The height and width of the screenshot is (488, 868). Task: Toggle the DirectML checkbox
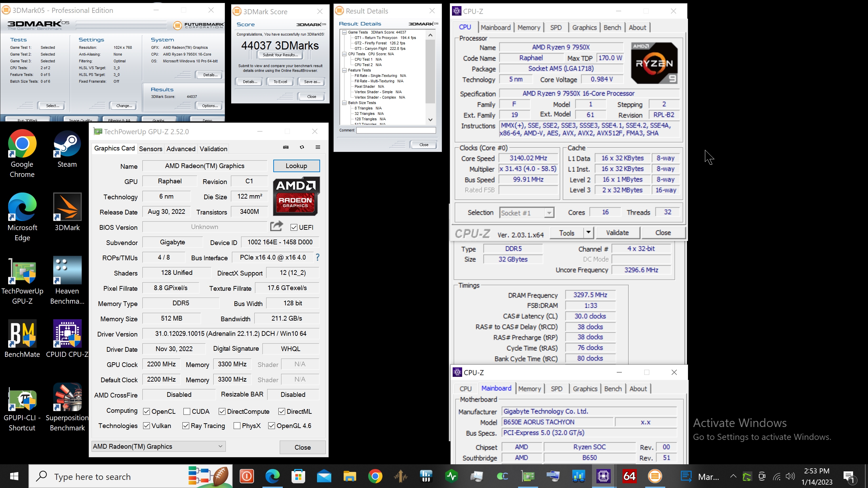pyautogui.click(x=282, y=411)
